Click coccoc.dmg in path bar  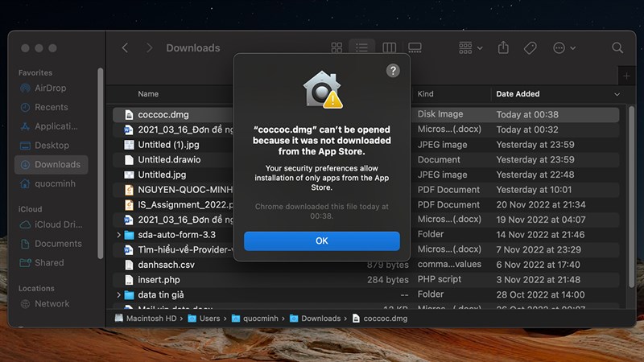click(380, 319)
